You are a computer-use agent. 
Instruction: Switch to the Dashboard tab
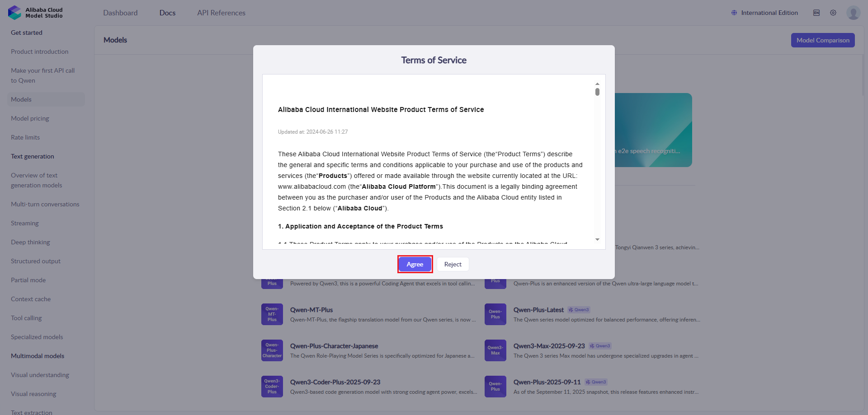point(120,13)
